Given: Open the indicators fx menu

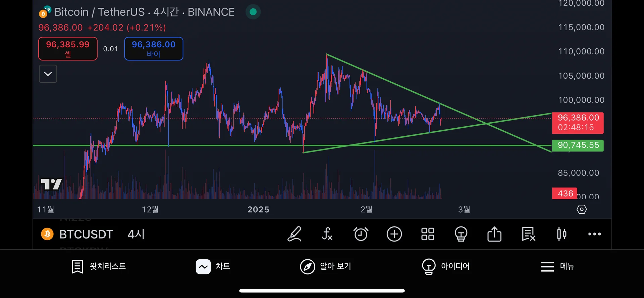Looking at the screenshot, I should (x=327, y=234).
